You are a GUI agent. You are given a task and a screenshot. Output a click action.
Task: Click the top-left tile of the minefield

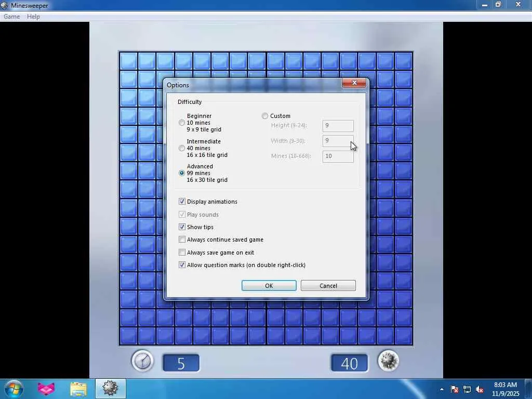[x=129, y=61]
